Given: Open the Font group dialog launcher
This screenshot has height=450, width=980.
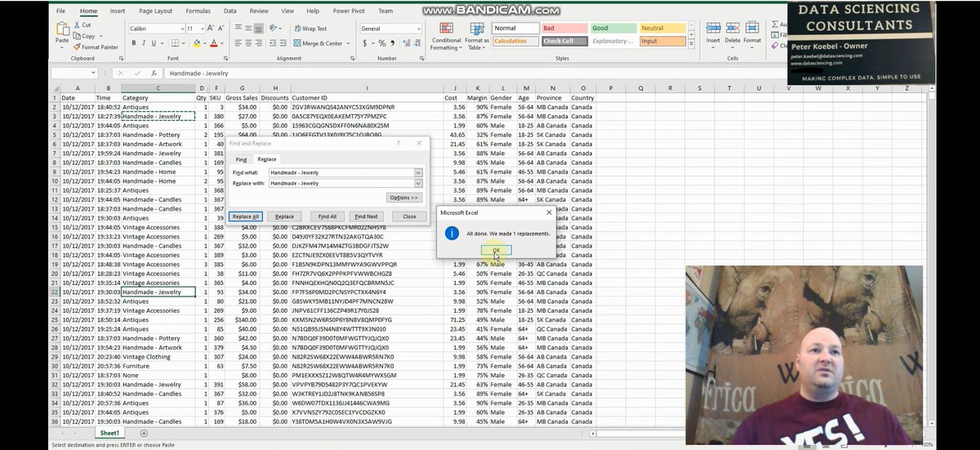Looking at the screenshot, I should 226,59.
